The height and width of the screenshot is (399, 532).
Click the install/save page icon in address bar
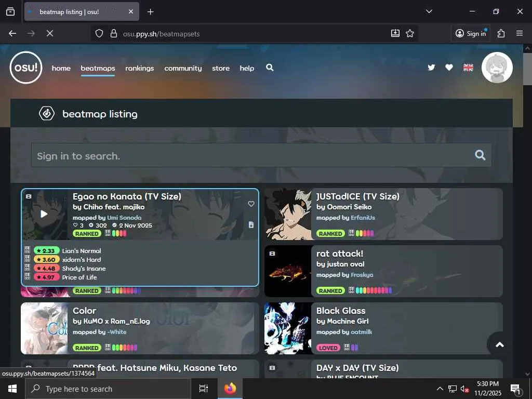point(395,33)
